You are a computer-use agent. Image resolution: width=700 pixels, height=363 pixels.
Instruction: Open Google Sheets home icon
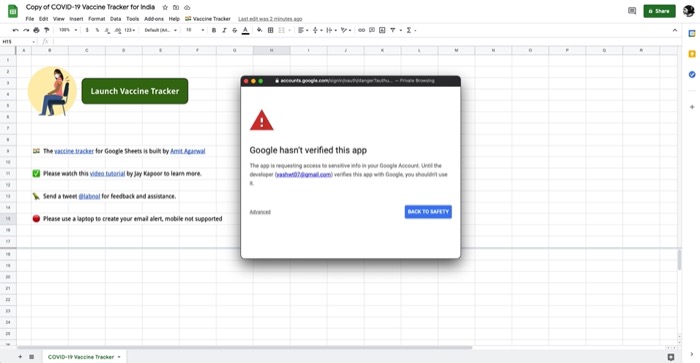click(x=12, y=11)
